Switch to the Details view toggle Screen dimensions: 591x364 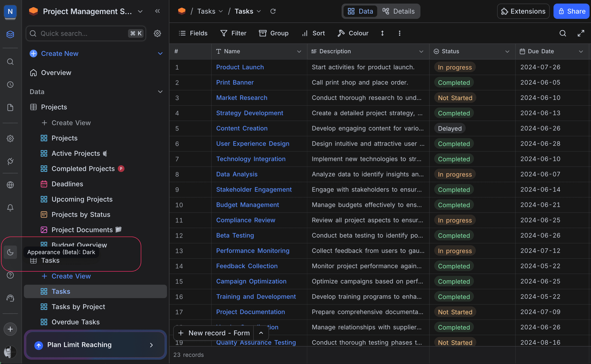coord(399,11)
